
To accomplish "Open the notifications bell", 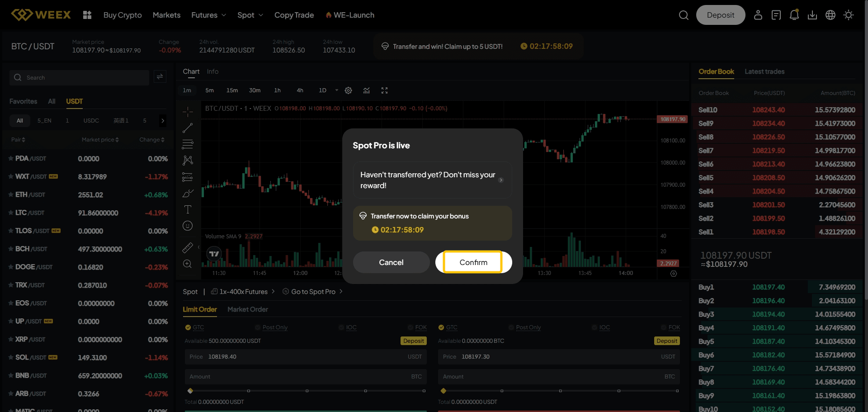I will point(794,15).
